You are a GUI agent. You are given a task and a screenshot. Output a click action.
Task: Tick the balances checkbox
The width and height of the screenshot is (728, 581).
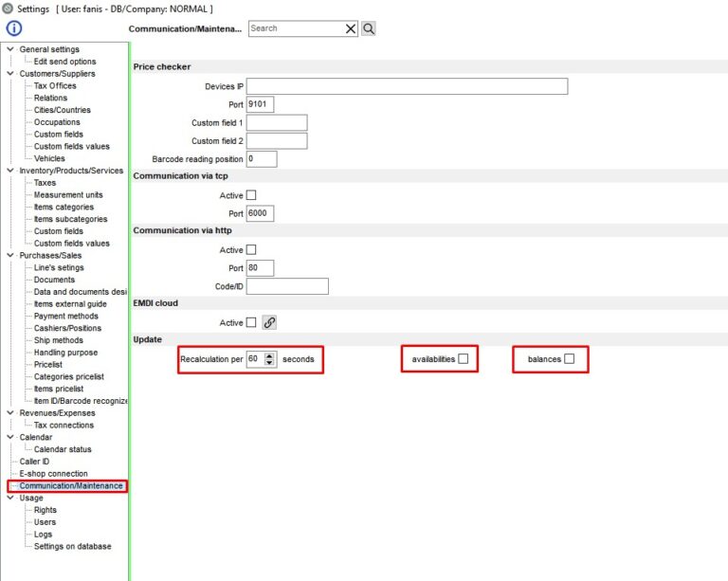pyautogui.click(x=569, y=359)
